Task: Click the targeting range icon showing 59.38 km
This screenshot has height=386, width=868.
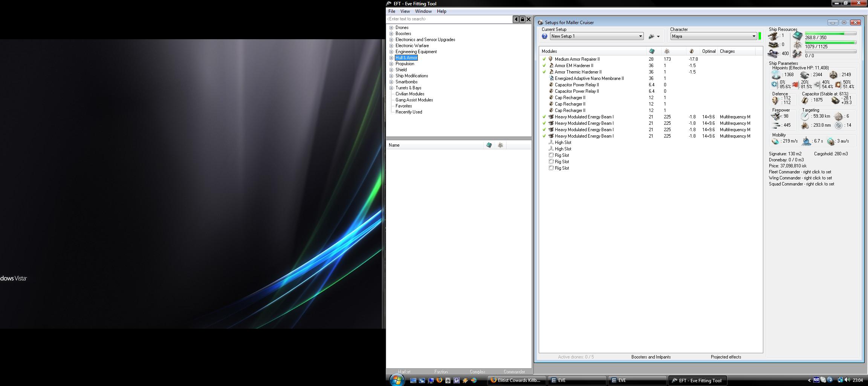Action: tap(805, 116)
